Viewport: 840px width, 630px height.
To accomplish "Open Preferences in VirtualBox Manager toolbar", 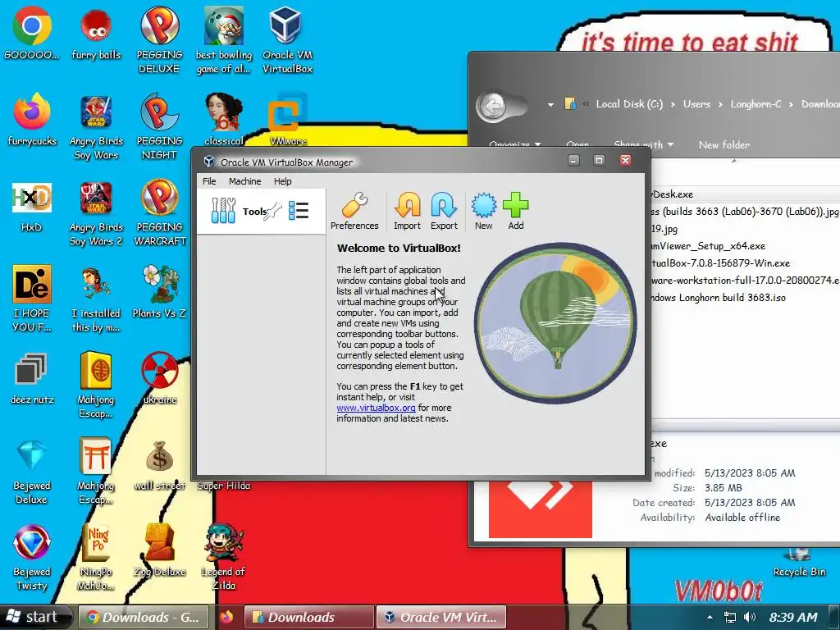I will click(354, 211).
